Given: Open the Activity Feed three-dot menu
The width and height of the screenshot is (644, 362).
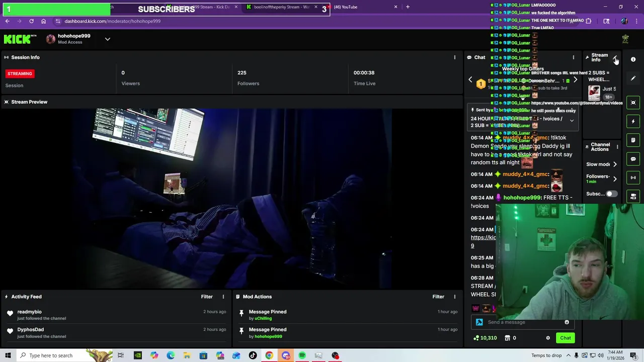Looking at the screenshot, I should coord(223,297).
